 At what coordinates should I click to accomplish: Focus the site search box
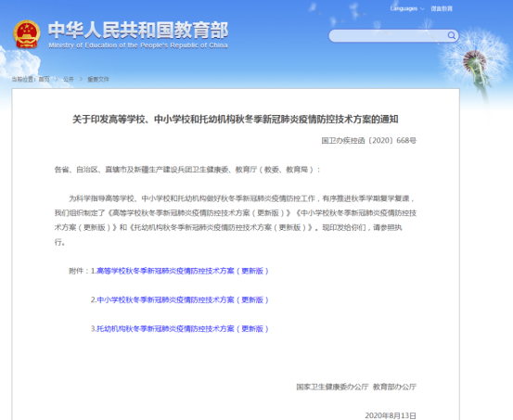pyautogui.click(x=393, y=35)
